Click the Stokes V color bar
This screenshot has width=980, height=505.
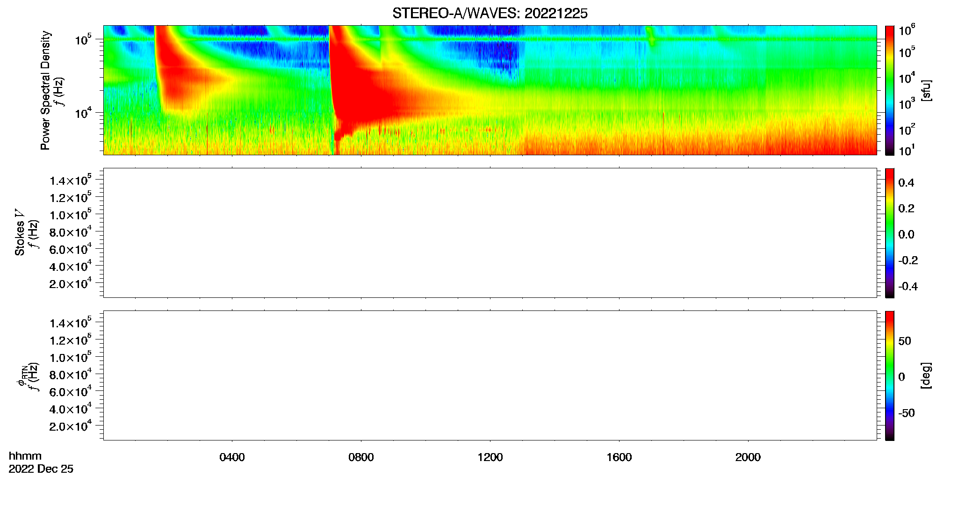(890, 233)
